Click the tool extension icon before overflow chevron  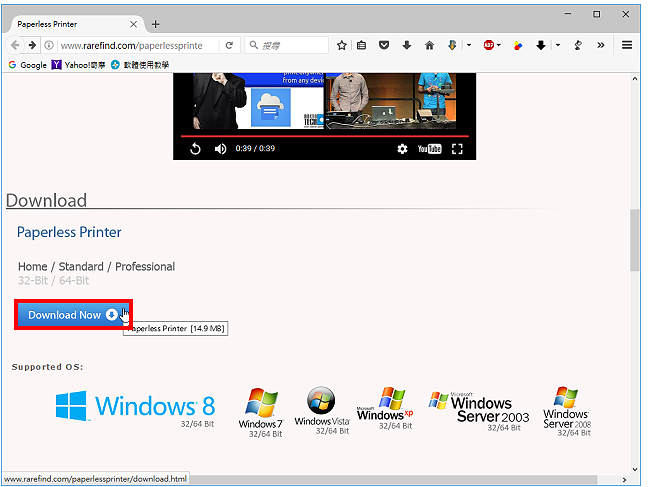578,45
